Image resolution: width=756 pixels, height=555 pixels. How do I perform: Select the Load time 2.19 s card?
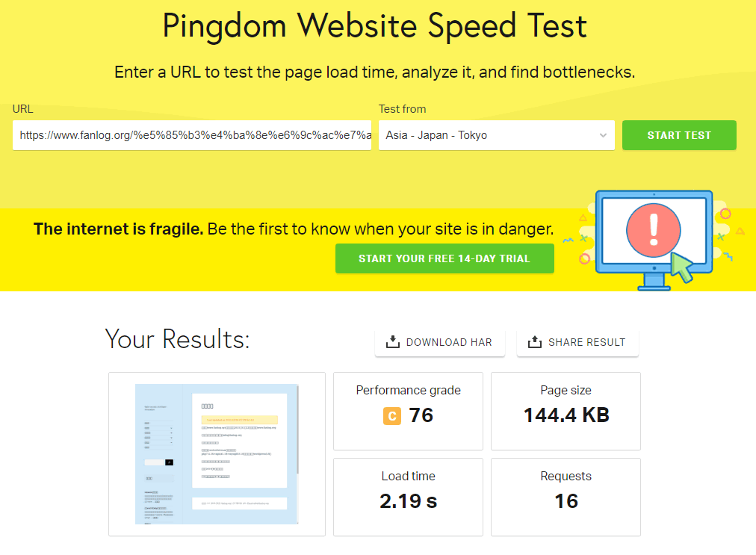[x=408, y=497]
